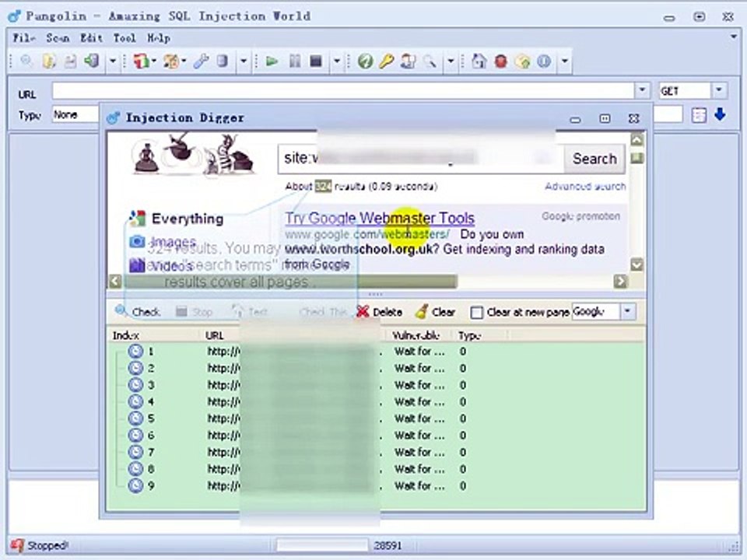Open the File menu

24,37
